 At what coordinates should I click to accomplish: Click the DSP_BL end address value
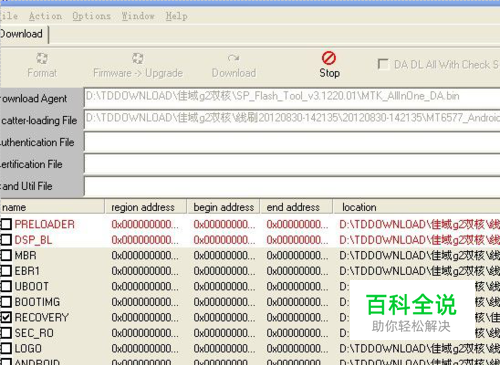(297, 240)
